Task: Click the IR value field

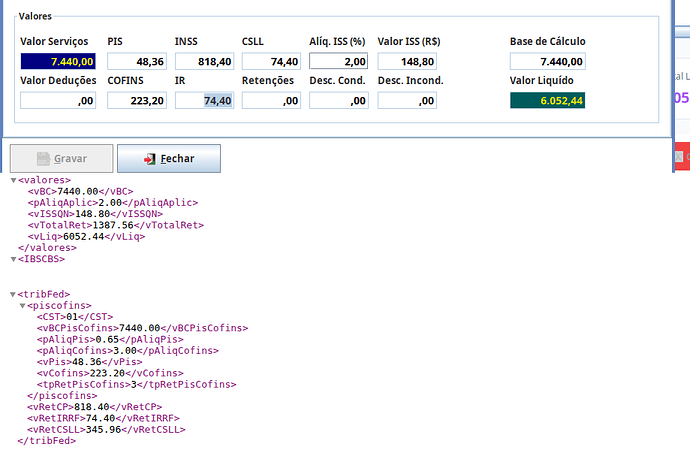Action: click(x=204, y=100)
